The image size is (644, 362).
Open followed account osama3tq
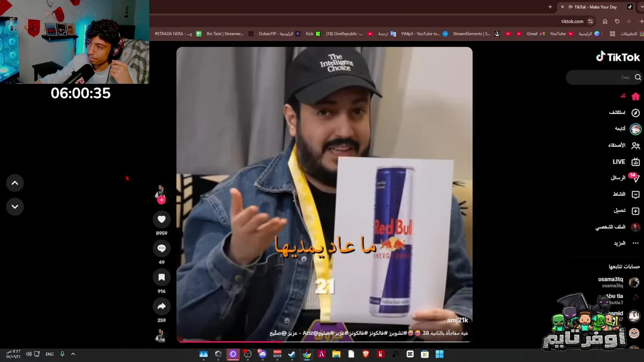click(618, 282)
